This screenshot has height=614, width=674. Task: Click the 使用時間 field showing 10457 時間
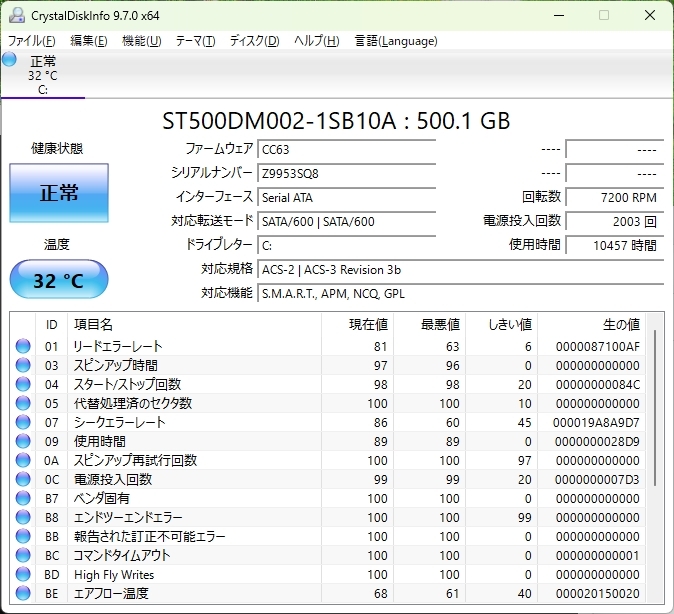(615, 246)
